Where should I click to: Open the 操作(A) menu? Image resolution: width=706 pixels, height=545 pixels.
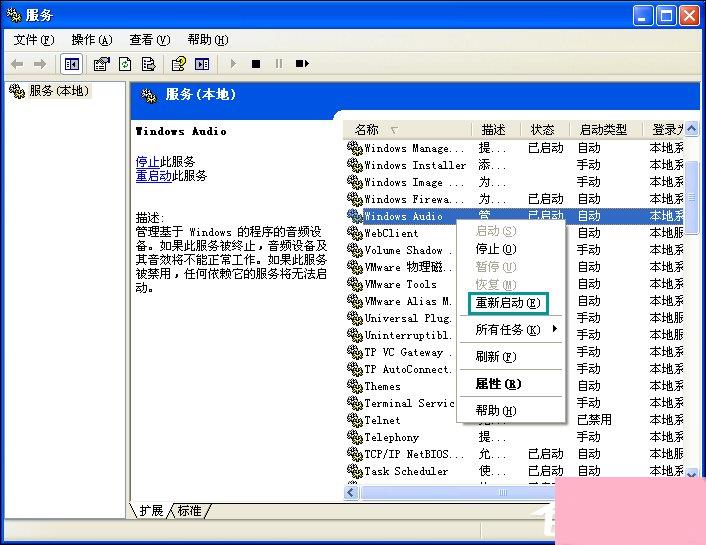pyautogui.click(x=92, y=40)
